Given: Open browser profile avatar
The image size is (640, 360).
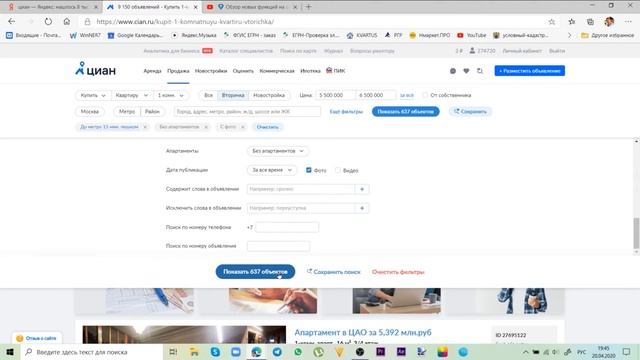Looking at the screenshot, I should (x=609, y=22).
